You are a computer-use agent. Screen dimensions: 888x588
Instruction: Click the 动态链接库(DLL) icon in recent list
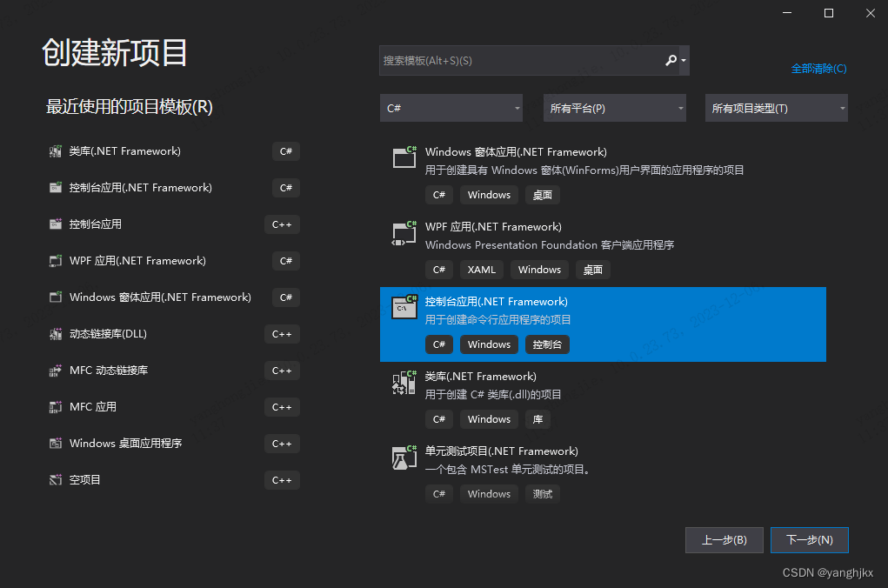pyautogui.click(x=54, y=333)
